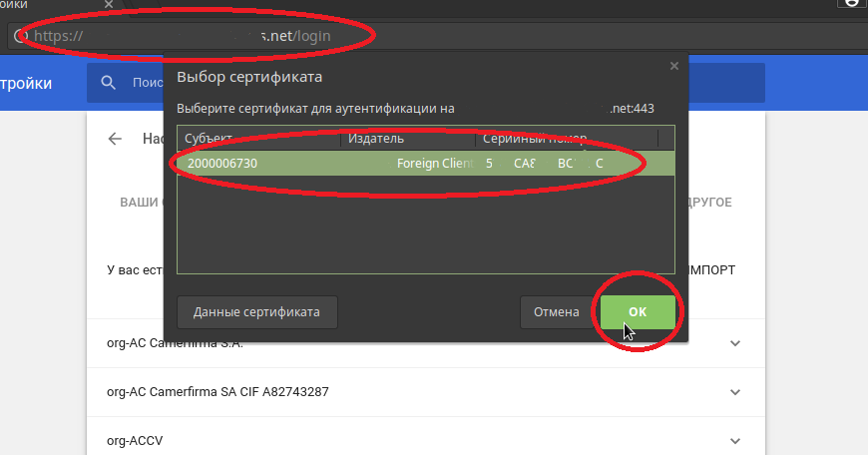Expand org-AC Camerfirma S.A. entry
The width and height of the screenshot is (868, 455).
click(x=735, y=343)
